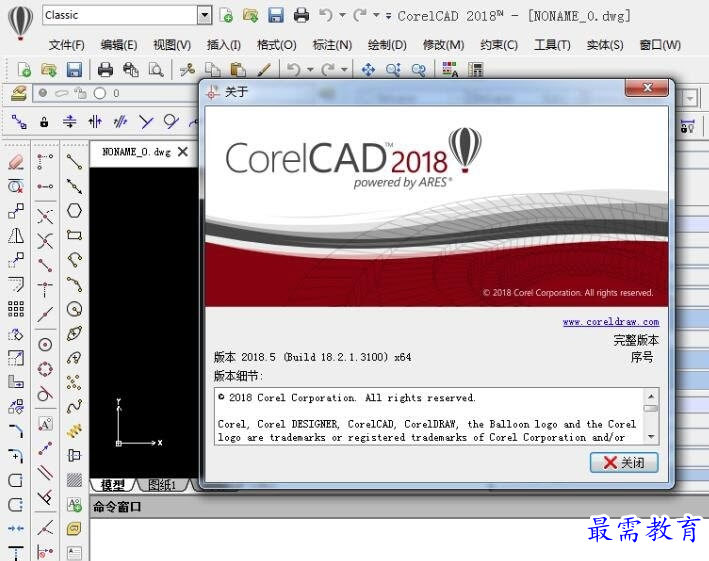Select the Polygon draw tool
The image size is (709, 561).
click(74, 211)
